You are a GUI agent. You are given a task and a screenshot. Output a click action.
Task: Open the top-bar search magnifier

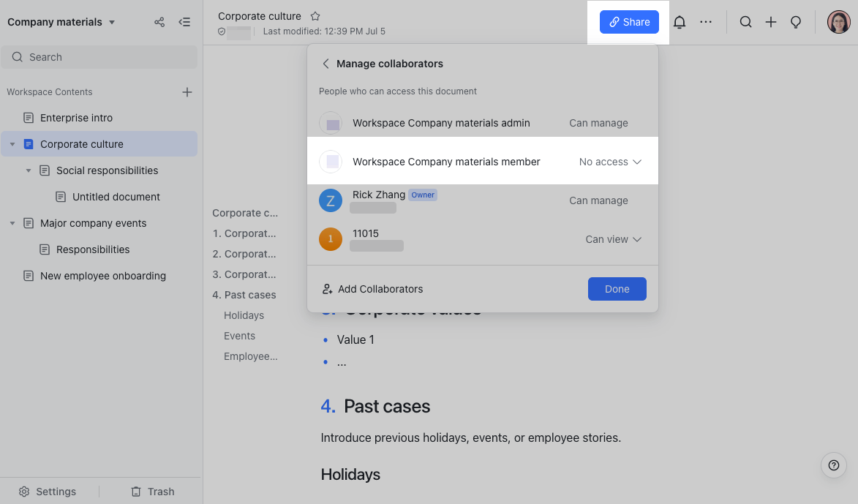[745, 22]
